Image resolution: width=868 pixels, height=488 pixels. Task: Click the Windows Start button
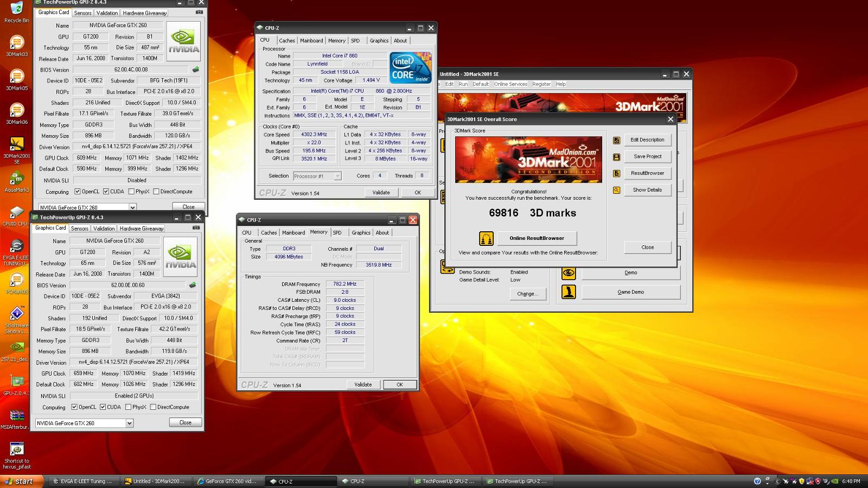tap(21, 481)
